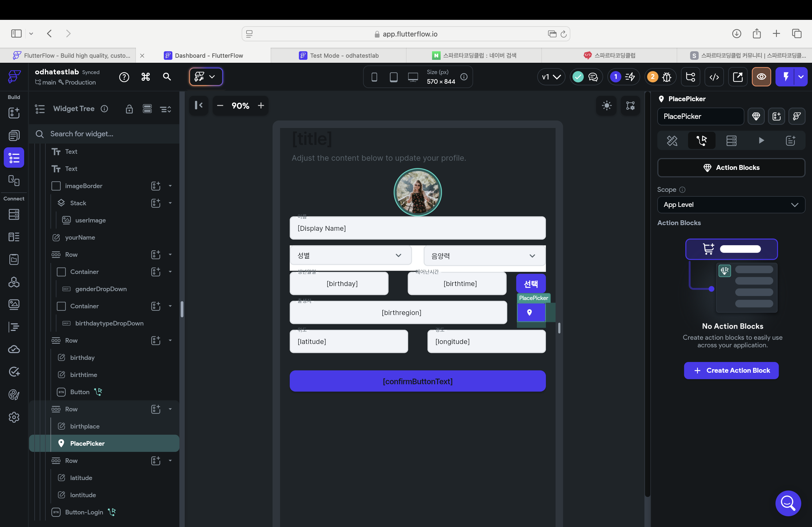Click the orange preview eye button
This screenshot has width=812, height=527.
[x=762, y=77]
